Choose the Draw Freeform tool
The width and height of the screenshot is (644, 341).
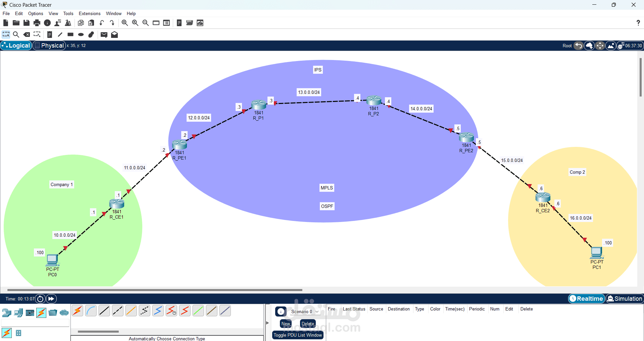pos(91,35)
